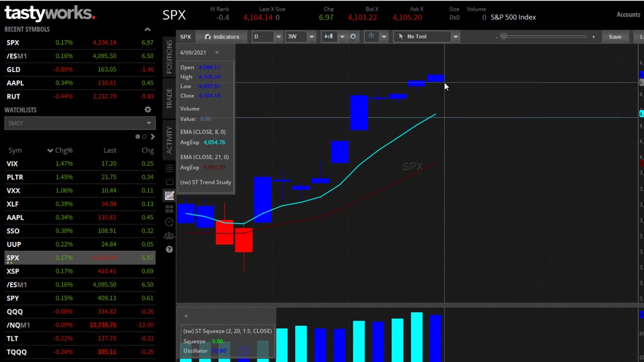Viewport: 644px width, 362px height.
Task: Select VIX in the watchlist
Action: (x=80, y=163)
